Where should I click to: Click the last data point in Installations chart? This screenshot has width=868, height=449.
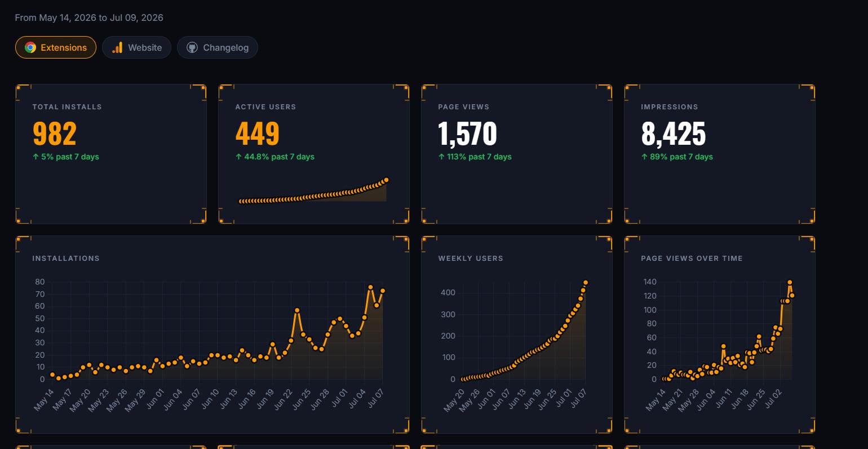click(383, 291)
